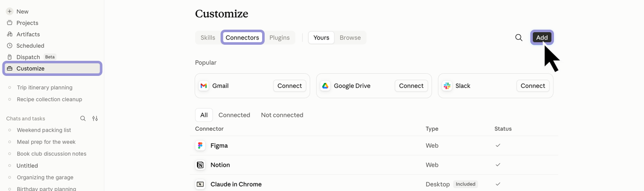This screenshot has height=191, width=644.
Task: Click the Gmail logo icon
Action: coord(204,86)
